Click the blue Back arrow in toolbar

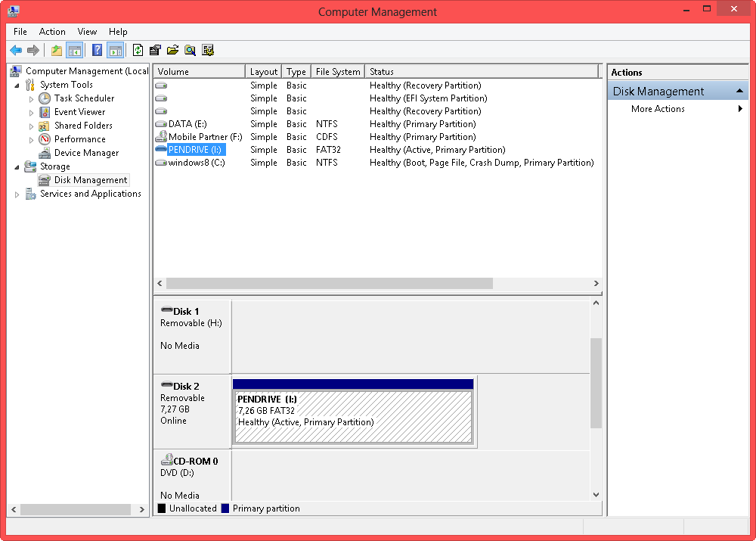(16, 50)
